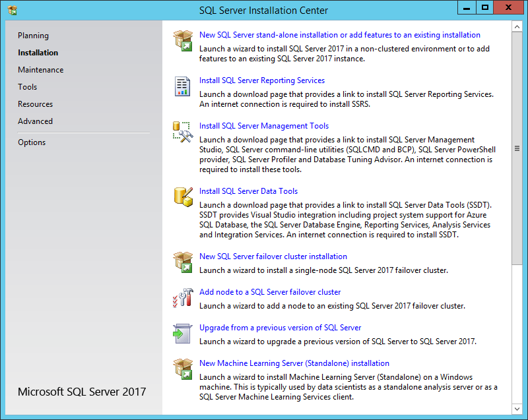
Task: Show the Resources section
Action: [x=36, y=104]
